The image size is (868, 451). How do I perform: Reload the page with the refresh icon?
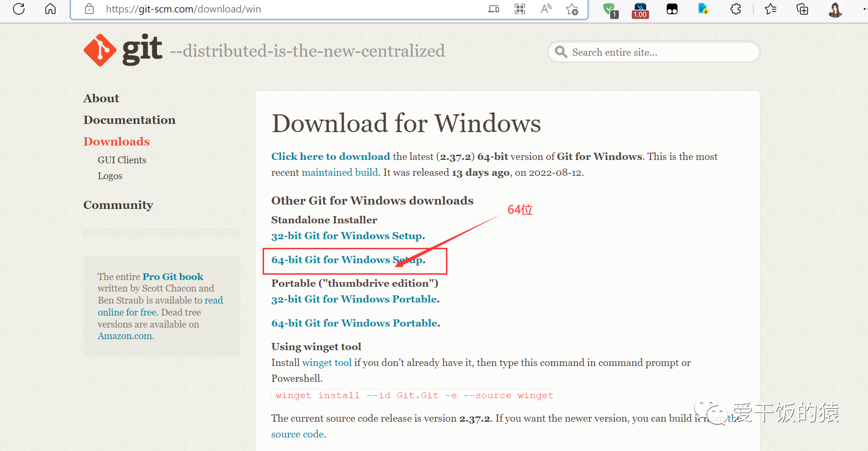pos(19,9)
